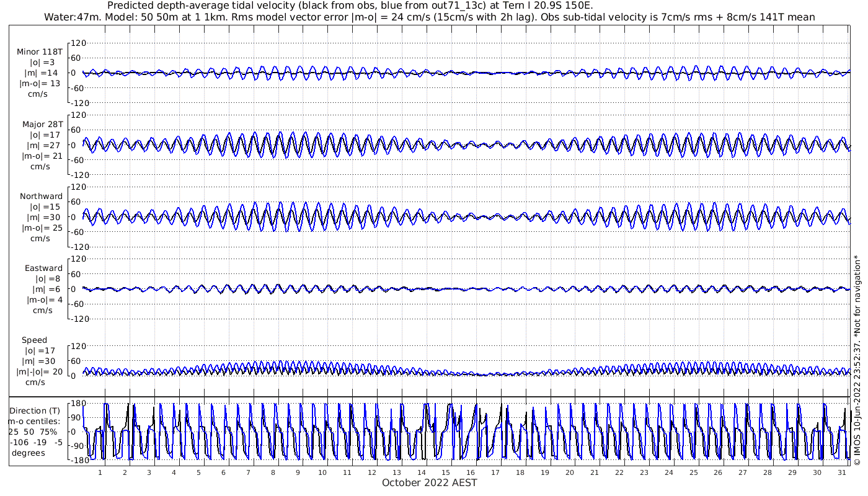Click the '180' tick on Direction axis
This screenshot has height=496, width=868.
(x=77, y=404)
